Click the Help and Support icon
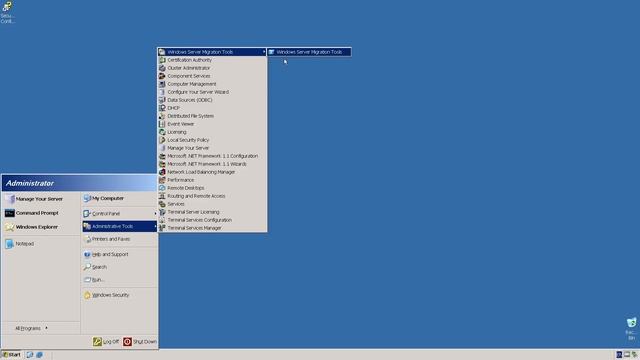The image size is (640, 360). tap(87, 254)
